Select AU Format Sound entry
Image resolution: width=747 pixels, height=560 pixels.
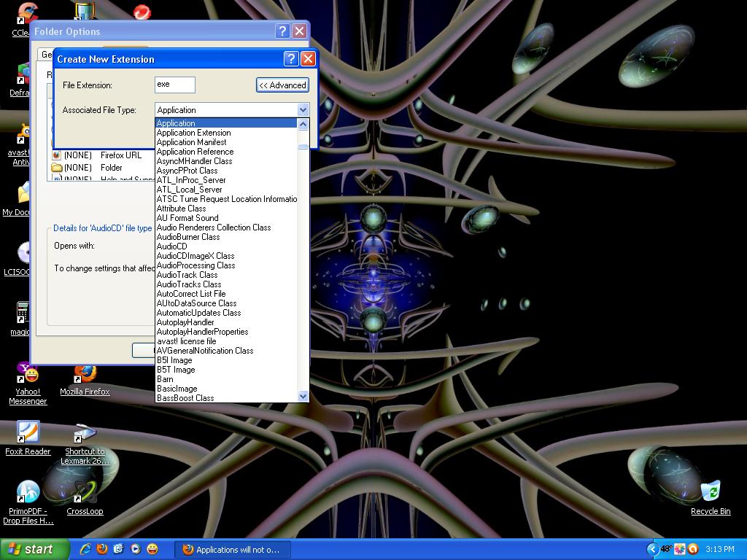226,217
